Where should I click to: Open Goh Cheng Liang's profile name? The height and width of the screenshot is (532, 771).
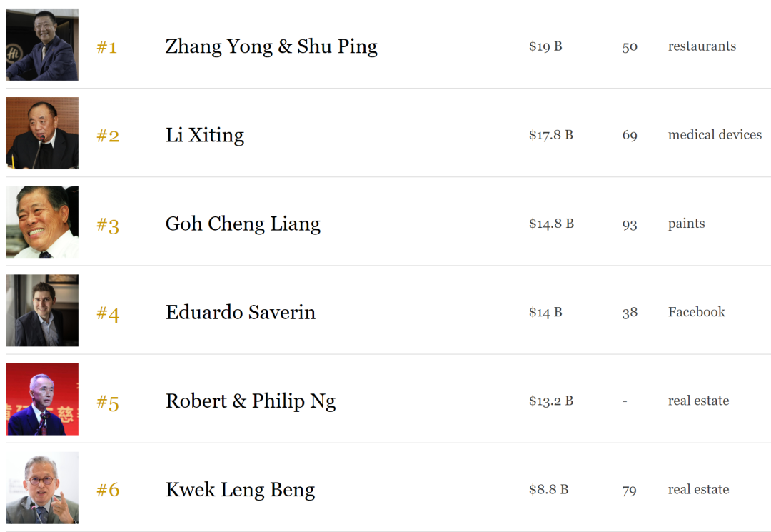tap(243, 224)
